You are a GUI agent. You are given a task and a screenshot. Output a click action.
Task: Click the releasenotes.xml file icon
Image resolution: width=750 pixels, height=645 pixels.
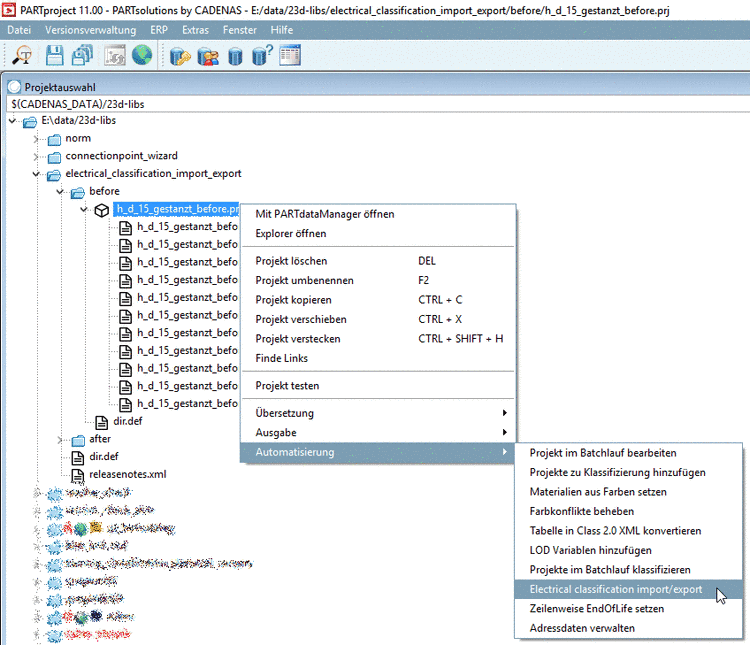tap(77, 475)
